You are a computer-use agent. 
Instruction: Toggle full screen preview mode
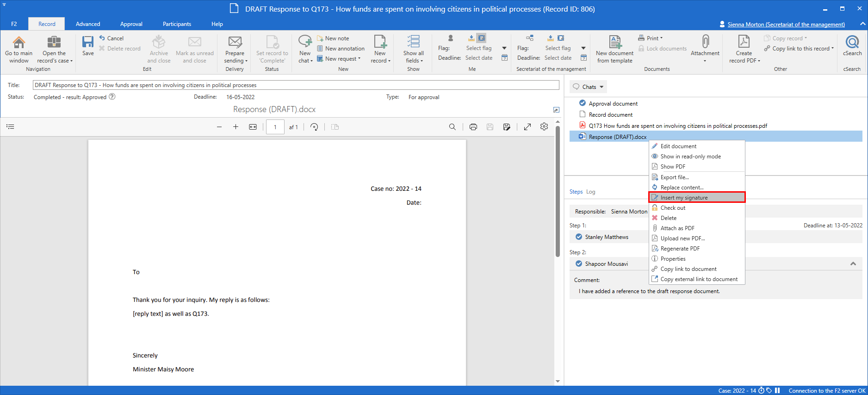[x=527, y=127]
